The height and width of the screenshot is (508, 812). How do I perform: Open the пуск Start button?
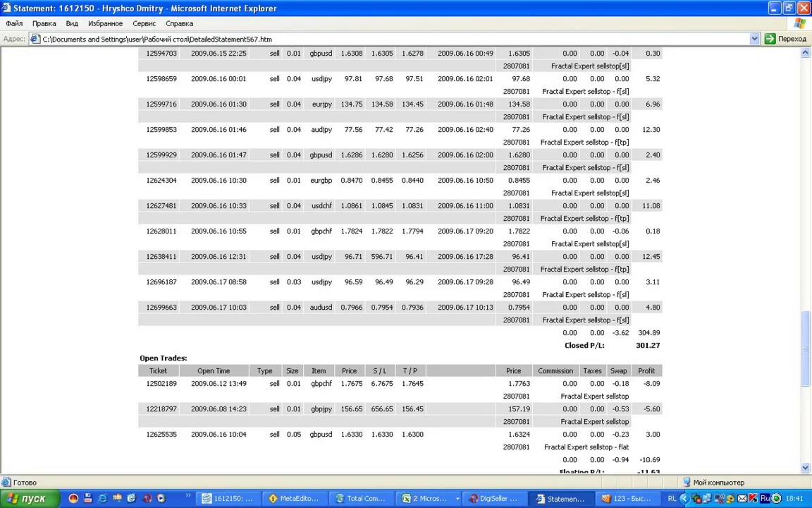click(x=30, y=499)
